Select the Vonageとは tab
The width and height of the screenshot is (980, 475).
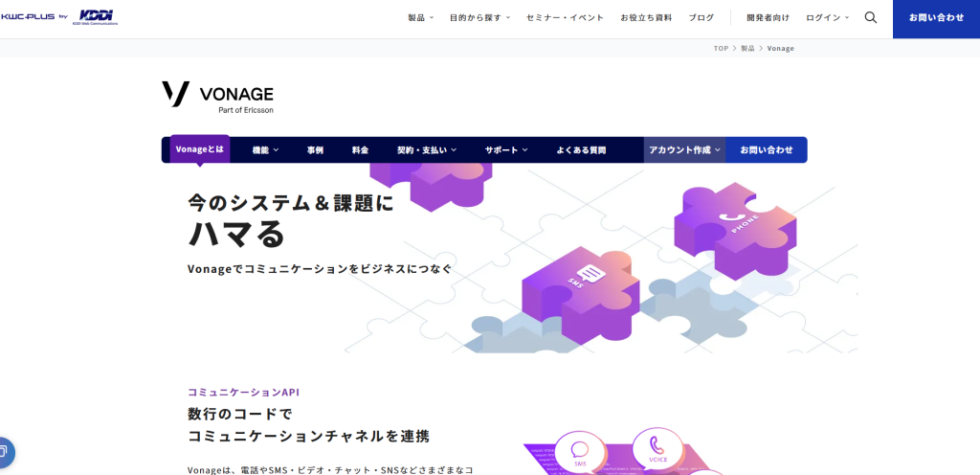[x=199, y=149]
